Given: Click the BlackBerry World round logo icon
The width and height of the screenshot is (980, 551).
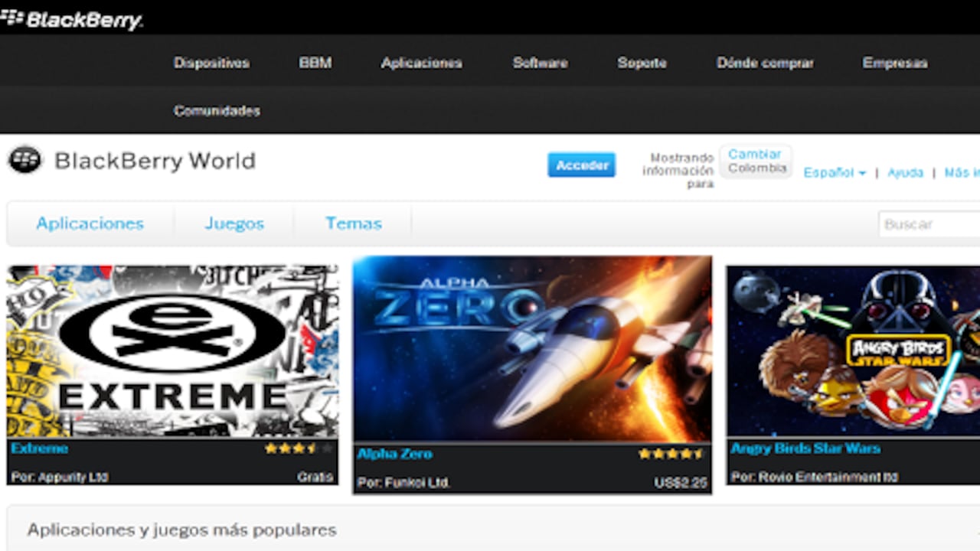Looking at the screenshot, I should point(24,160).
